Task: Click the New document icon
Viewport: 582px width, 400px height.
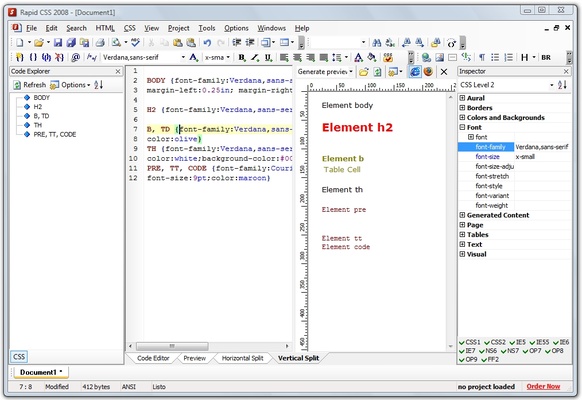Action: [x=19, y=43]
